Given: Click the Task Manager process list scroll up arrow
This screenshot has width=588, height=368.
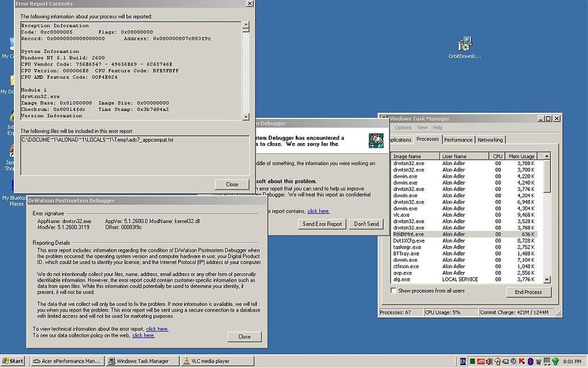Looking at the screenshot, I should [x=547, y=156].
